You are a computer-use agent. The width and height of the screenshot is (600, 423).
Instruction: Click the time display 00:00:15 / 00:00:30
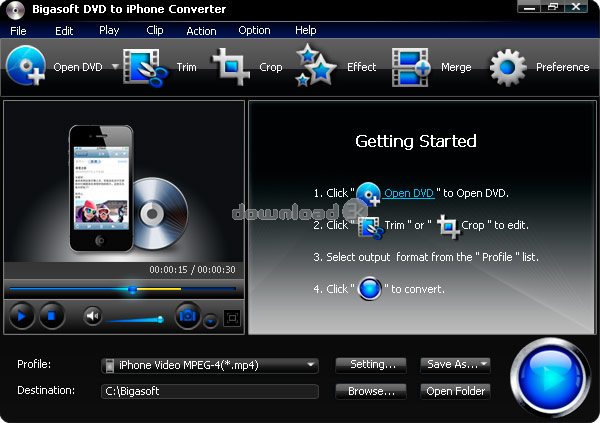click(x=192, y=269)
